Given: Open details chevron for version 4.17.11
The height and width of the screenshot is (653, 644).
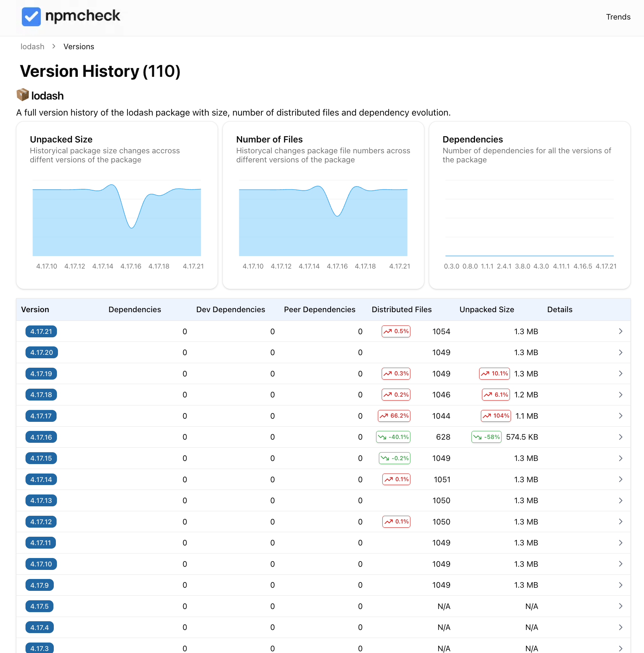Looking at the screenshot, I should point(620,543).
